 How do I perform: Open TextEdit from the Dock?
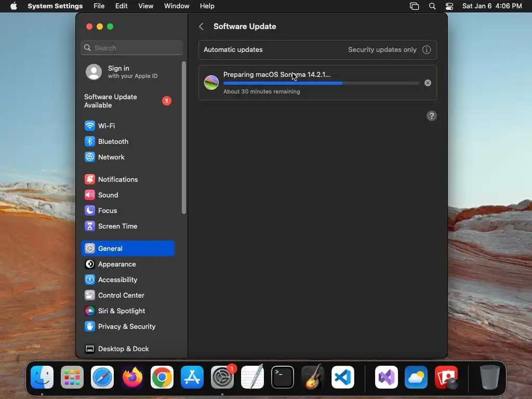tap(252, 377)
